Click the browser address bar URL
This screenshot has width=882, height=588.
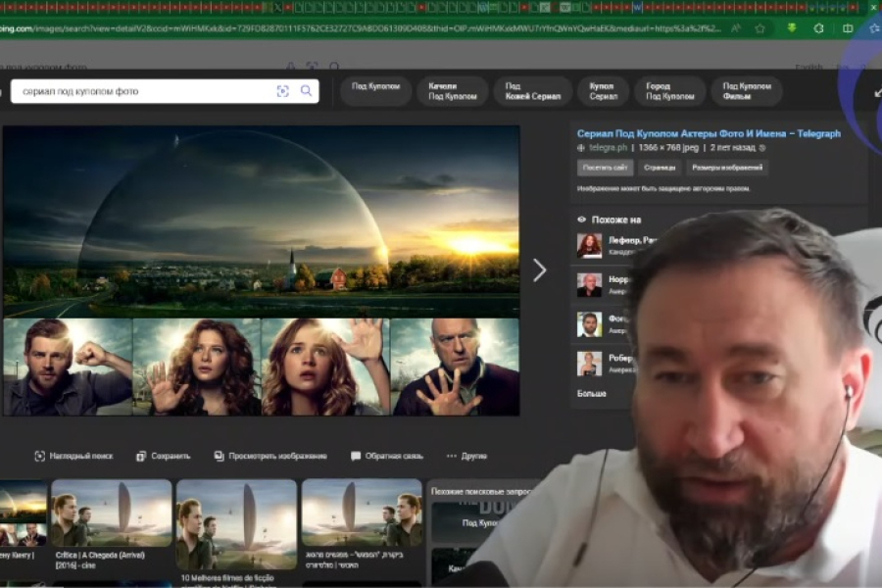360,28
